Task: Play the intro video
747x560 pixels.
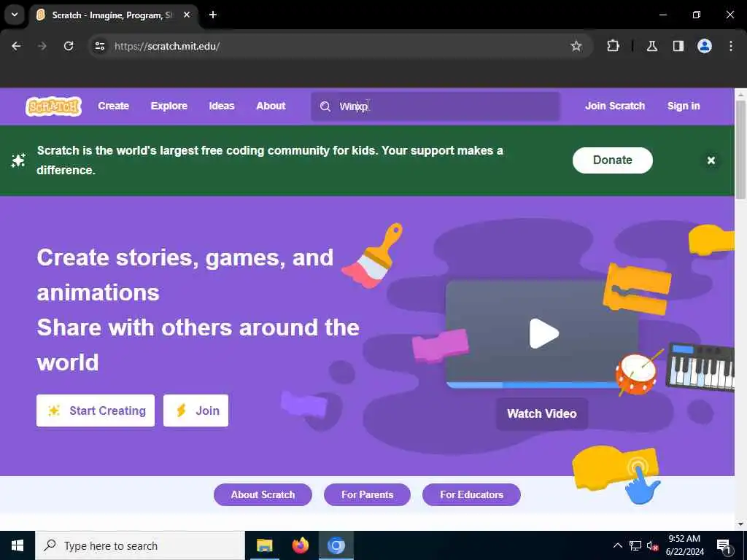Action: tap(543, 333)
